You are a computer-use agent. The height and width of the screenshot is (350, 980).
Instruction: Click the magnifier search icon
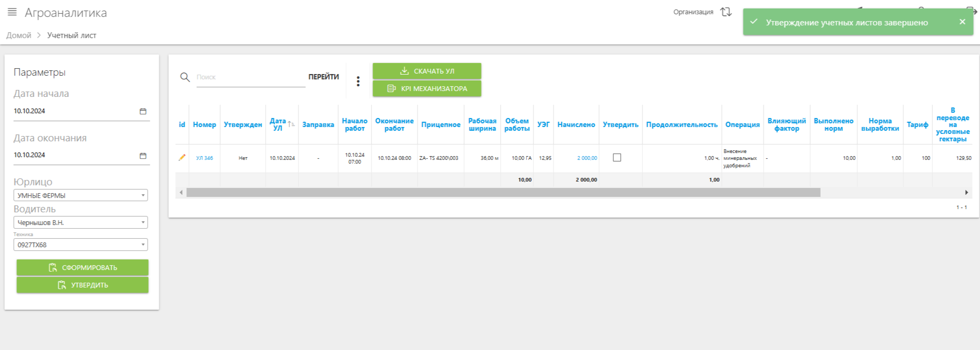point(185,77)
